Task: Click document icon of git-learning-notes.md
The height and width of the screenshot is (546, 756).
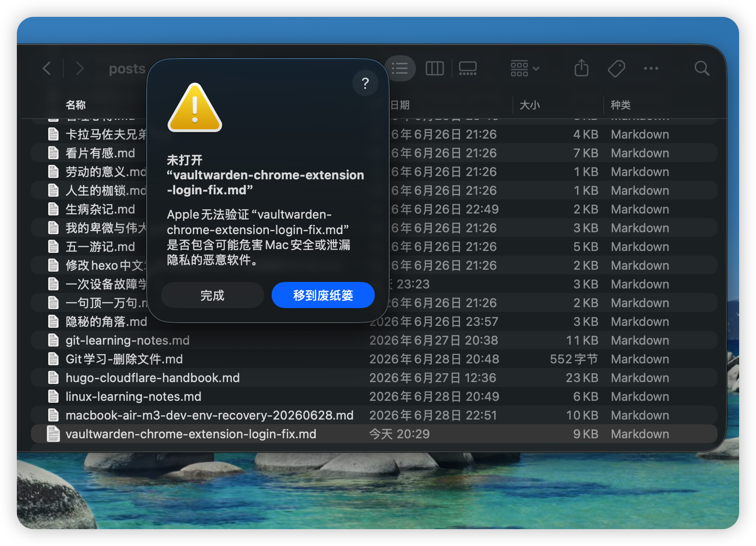Action: coord(53,340)
